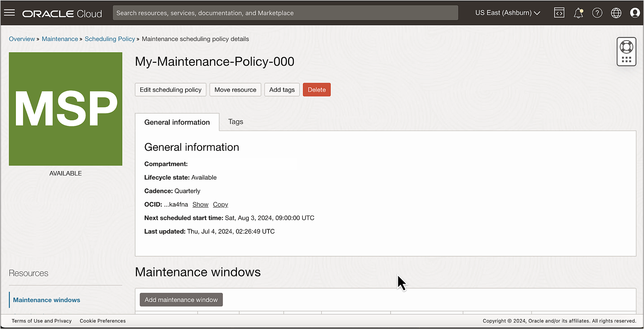The height and width of the screenshot is (329, 644).
Task: Click Edit scheduling policy
Action: (171, 90)
